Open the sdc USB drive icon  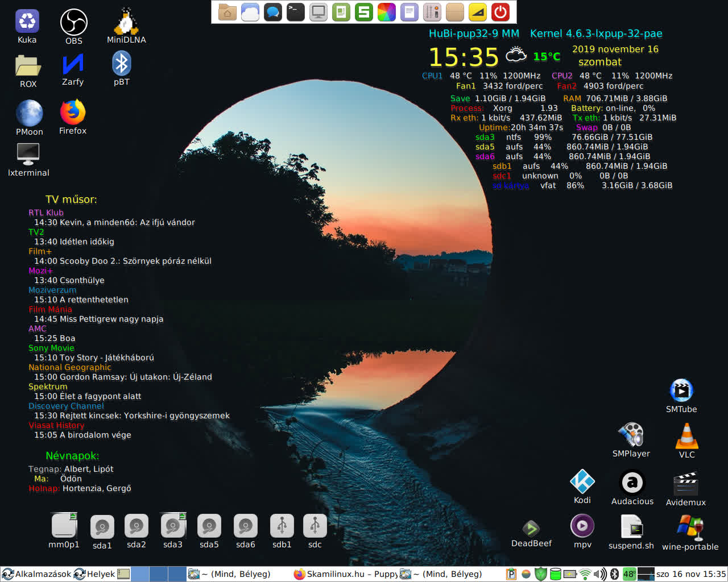(x=315, y=526)
